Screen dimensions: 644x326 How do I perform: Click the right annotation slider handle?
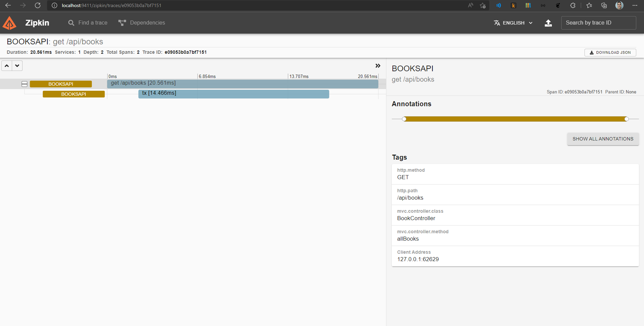tap(627, 119)
